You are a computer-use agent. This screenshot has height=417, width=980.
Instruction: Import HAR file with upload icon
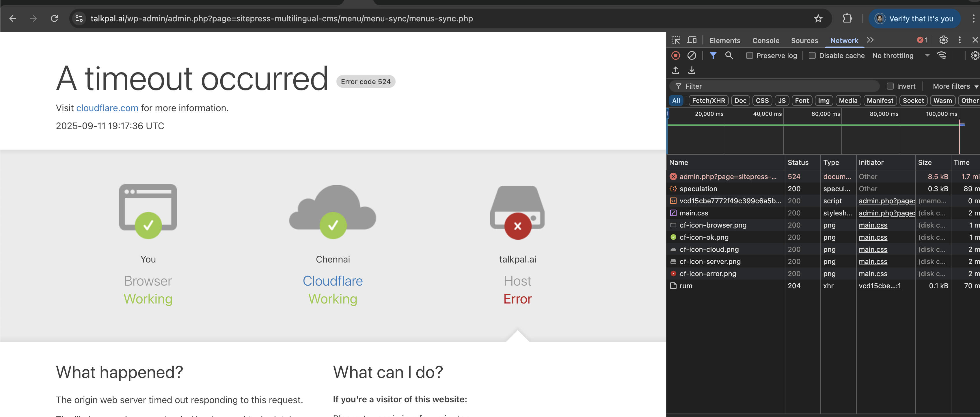point(676,70)
